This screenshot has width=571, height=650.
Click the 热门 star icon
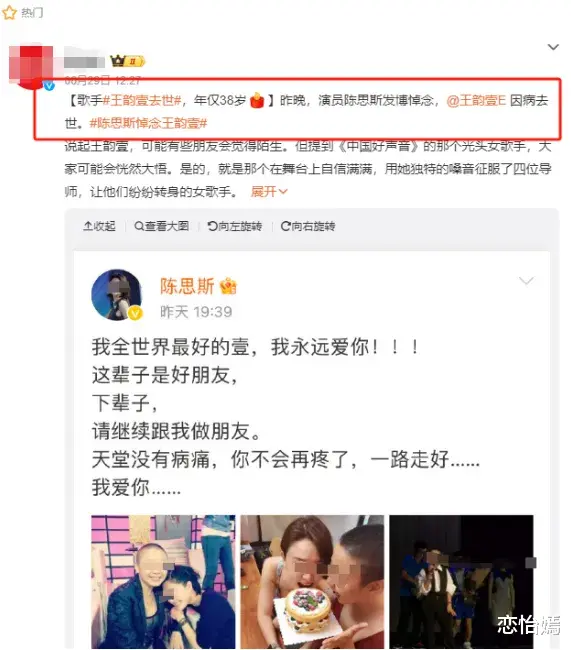[9, 13]
